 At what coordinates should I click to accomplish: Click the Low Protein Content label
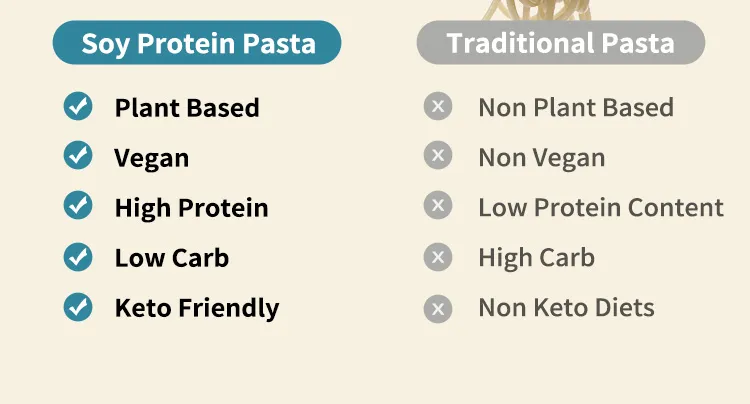click(600, 208)
